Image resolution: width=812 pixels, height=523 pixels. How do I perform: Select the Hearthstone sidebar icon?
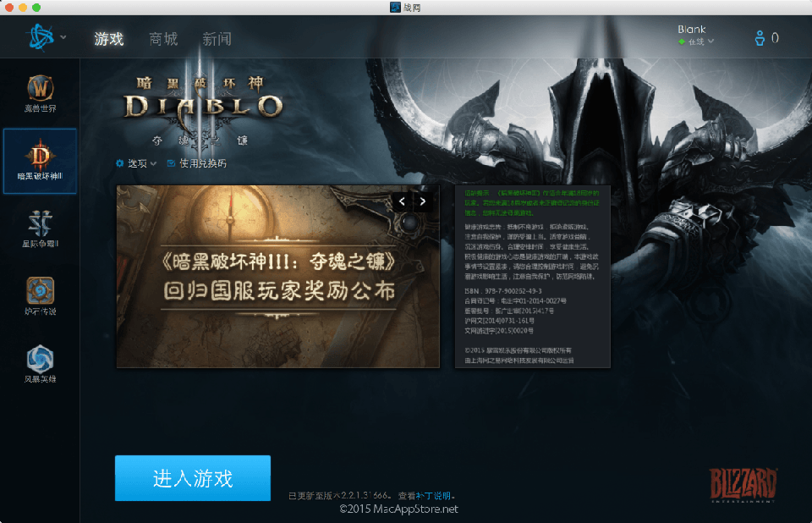(x=40, y=291)
